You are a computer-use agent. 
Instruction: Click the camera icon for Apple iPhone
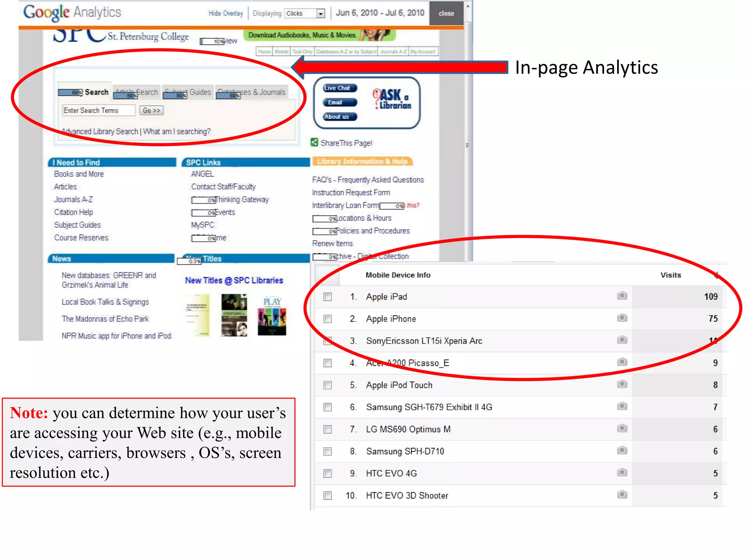click(x=622, y=318)
